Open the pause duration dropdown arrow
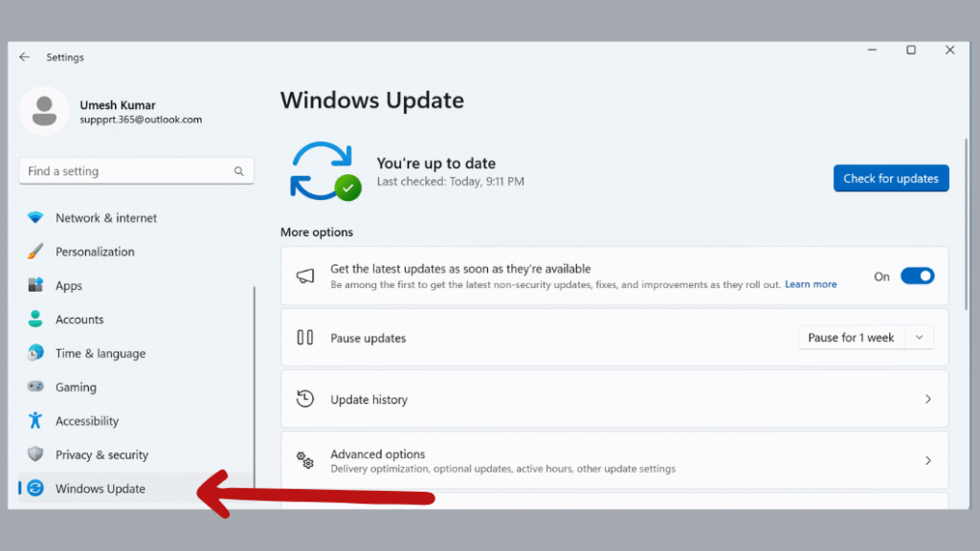Image resolution: width=980 pixels, height=551 pixels. (919, 338)
